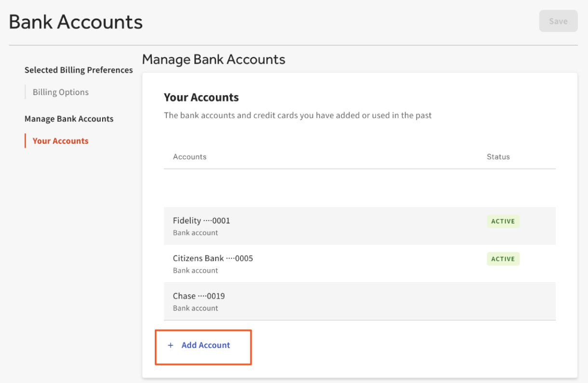Click the Bank Accounts page title
Image resolution: width=588 pixels, height=383 pixels.
tap(75, 21)
